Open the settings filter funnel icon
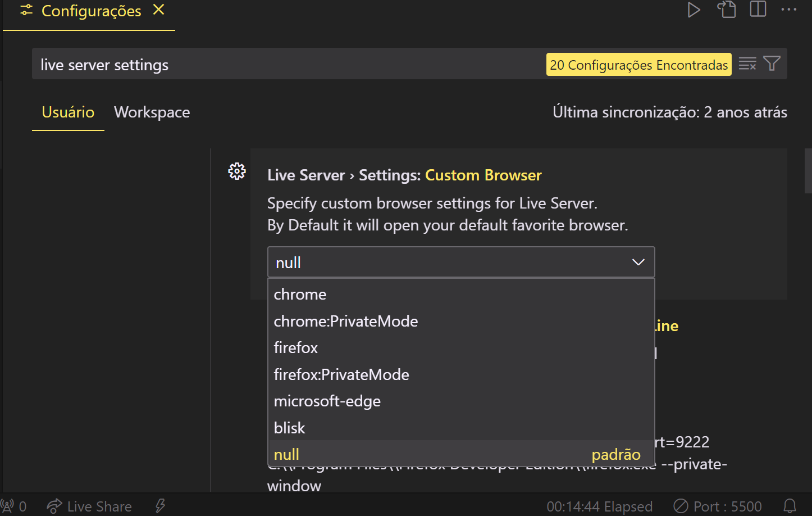 tap(772, 64)
